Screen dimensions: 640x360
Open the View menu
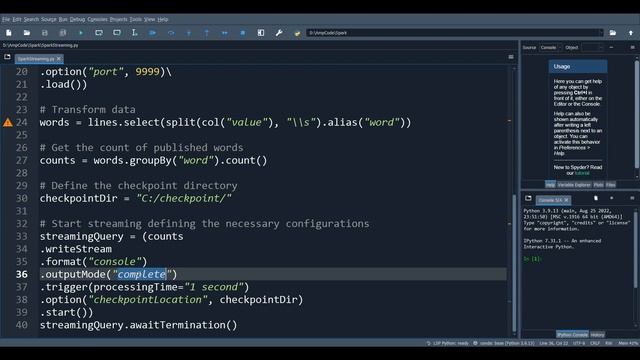pyautogui.click(x=149, y=19)
